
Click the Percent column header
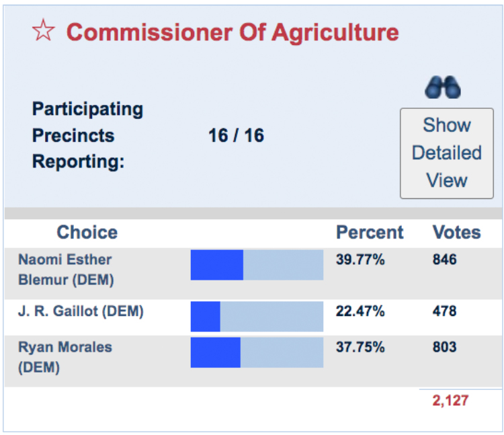pos(370,233)
